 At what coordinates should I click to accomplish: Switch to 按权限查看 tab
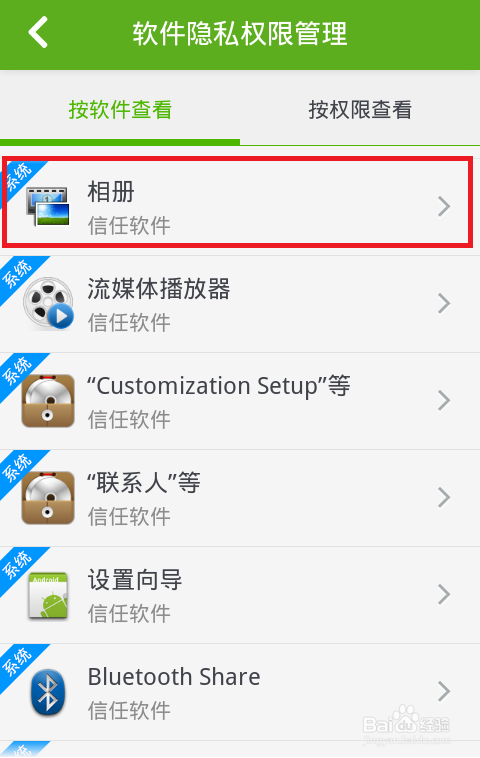(x=360, y=110)
